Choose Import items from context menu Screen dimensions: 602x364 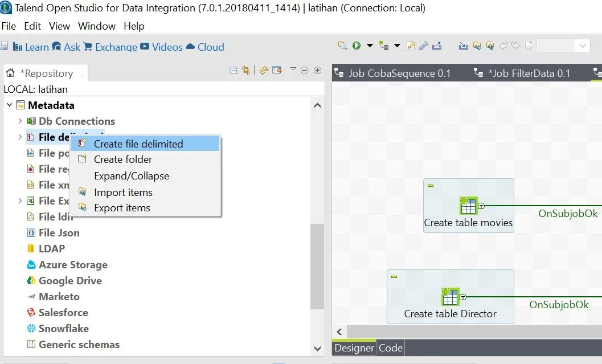click(x=145, y=193)
